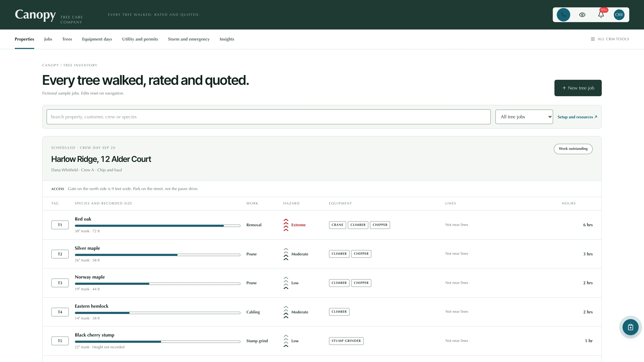Open the OW user avatar

pyautogui.click(x=619, y=15)
